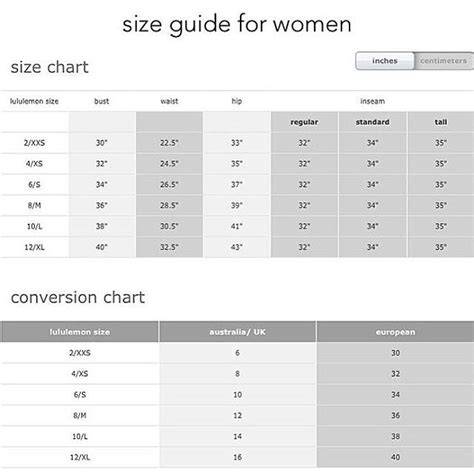The image size is (474, 474).
Task: Click the bust column header
Action: (102, 101)
